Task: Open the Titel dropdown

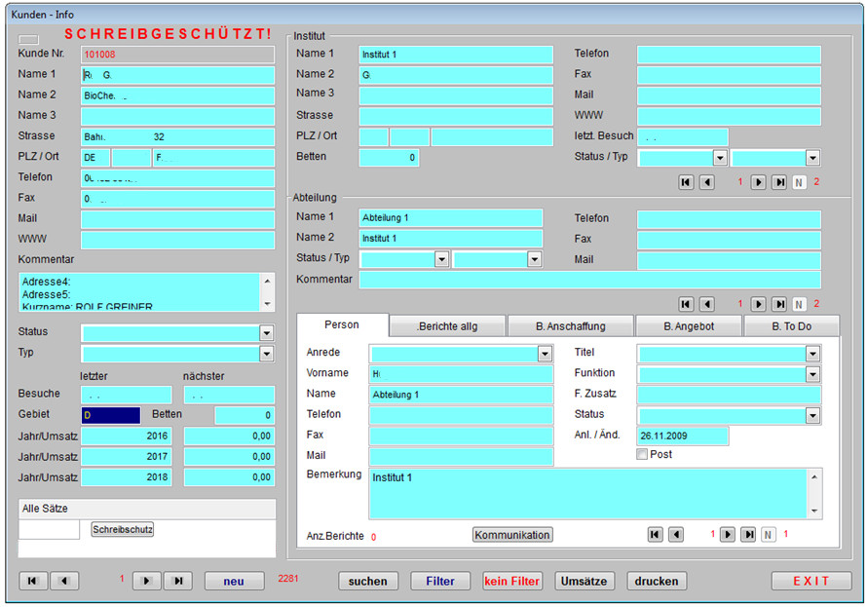Action: (x=812, y=354)
